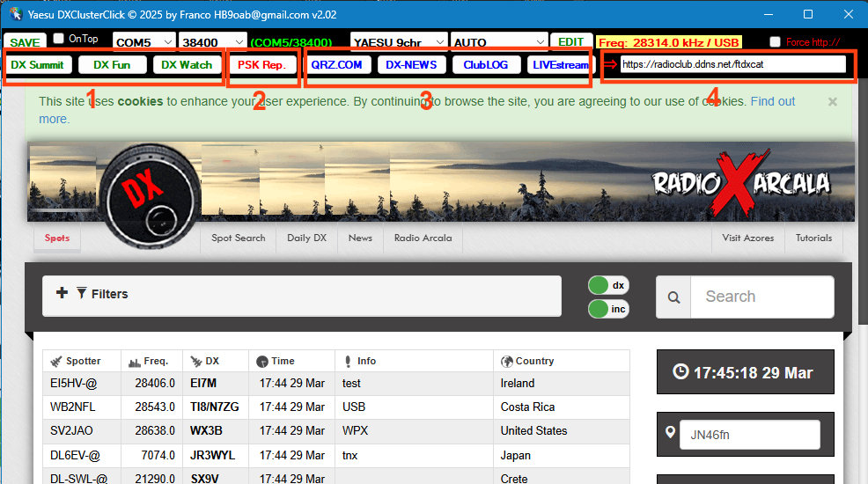
Task: Click the location pin icon by JN46fn
Action: click(671, 434)
